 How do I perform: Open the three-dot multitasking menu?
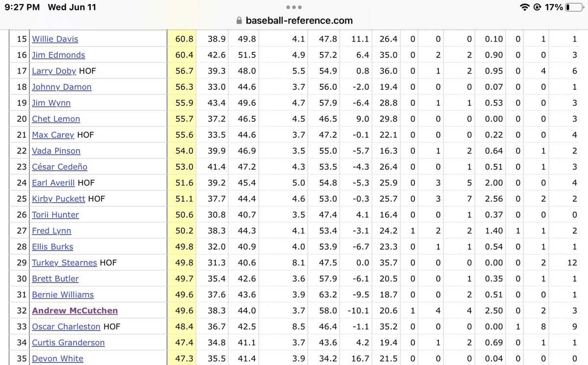[x=294, y=7]
